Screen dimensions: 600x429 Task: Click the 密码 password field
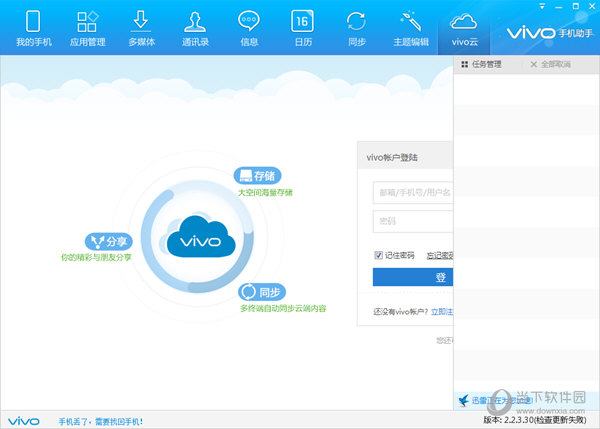413,221
